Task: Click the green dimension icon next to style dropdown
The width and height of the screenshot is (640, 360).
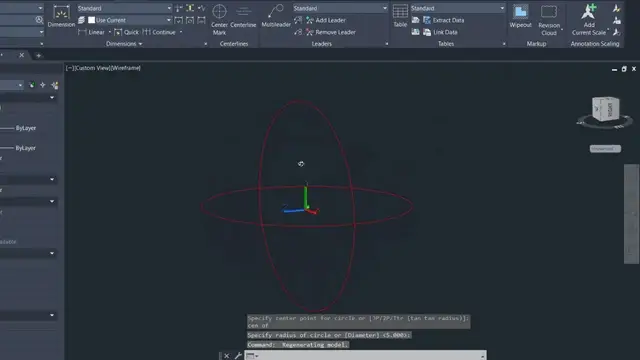Action: [190, 8]
